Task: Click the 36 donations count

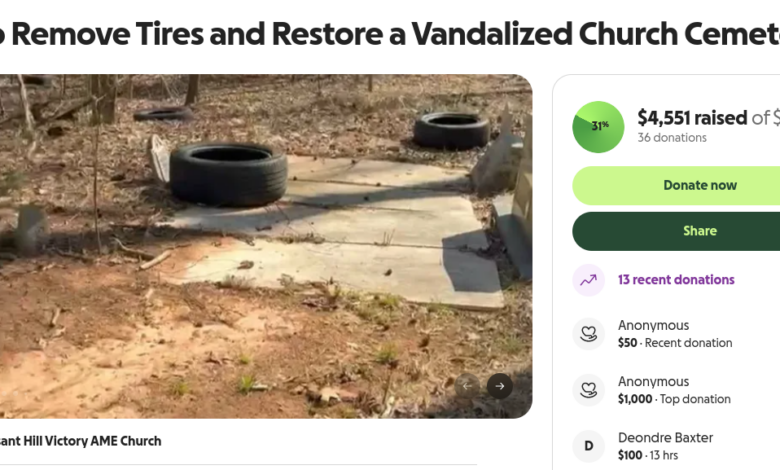Action: pyautogui.click(x=672, y=138)
